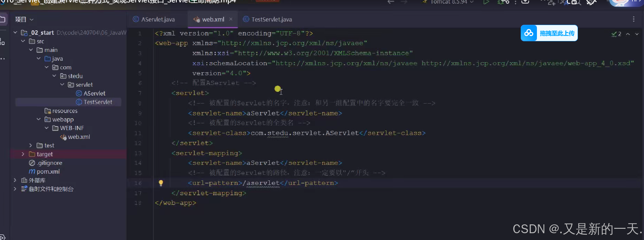Collapse the WEB-INF folder
The height and width of the screenshot is (240, 644).
(47, 128)
